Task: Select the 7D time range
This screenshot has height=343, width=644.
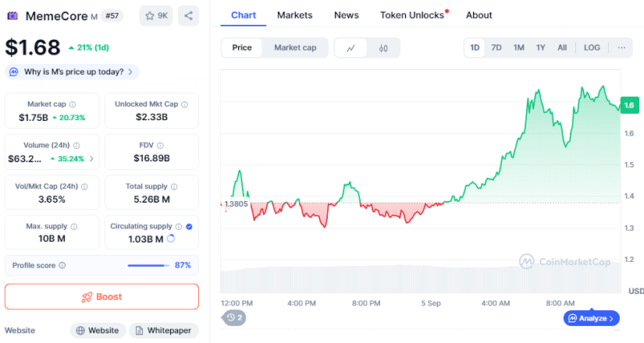Action: [496, 48]
